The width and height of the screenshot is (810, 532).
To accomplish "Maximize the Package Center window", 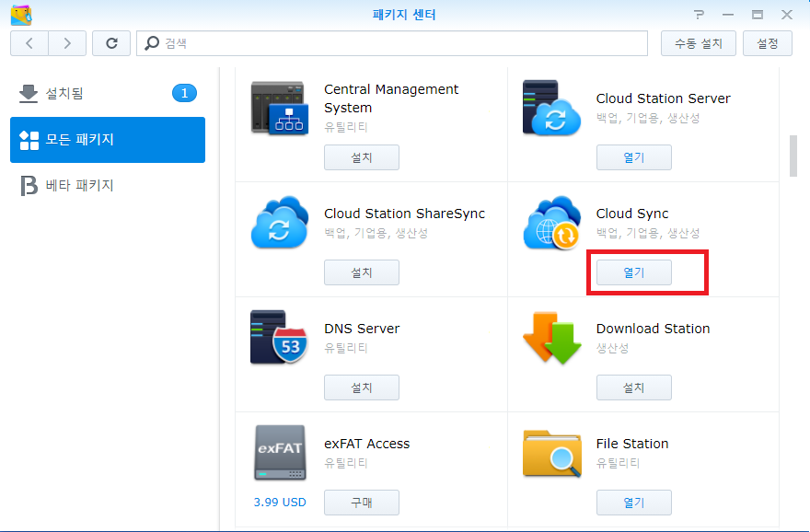I will tap(758, 15).
